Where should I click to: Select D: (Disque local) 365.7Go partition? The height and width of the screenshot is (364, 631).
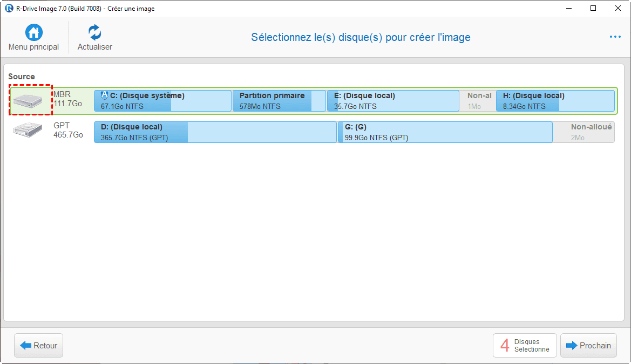[x=215, y=132]
